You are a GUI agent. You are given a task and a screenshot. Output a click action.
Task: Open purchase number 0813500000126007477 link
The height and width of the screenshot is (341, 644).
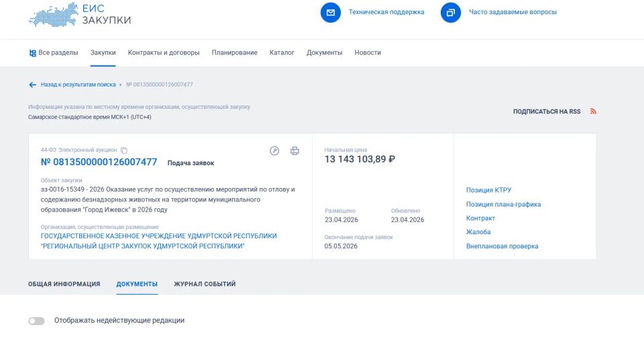pyautogui.click(x=99, y=162)
